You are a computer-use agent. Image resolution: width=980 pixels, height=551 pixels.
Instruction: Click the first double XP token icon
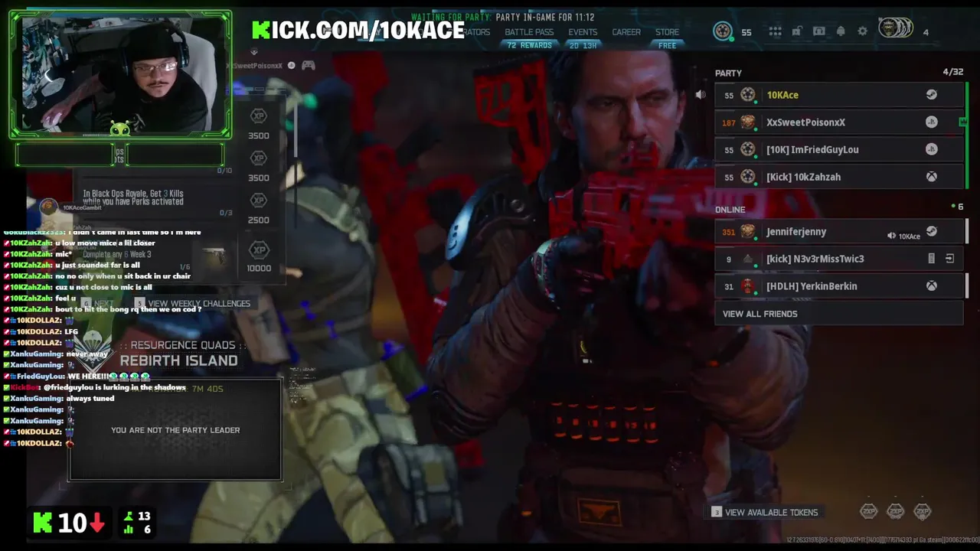869,511
